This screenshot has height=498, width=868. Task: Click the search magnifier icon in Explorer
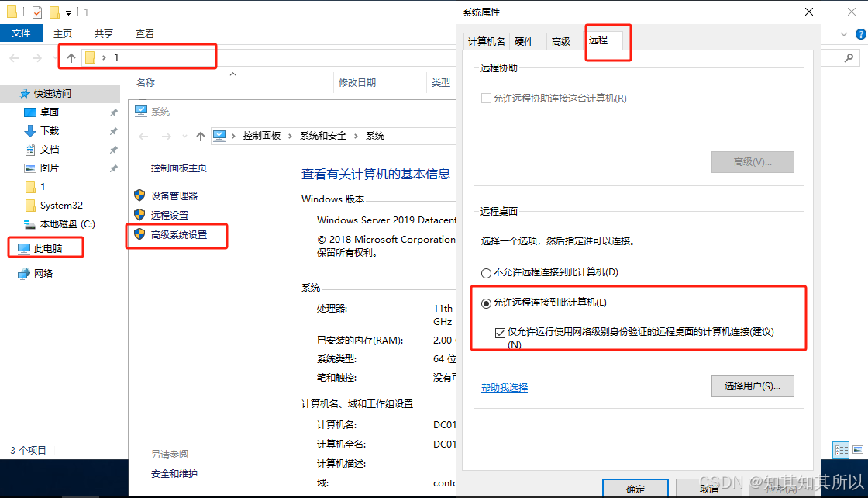click(849, 57)
